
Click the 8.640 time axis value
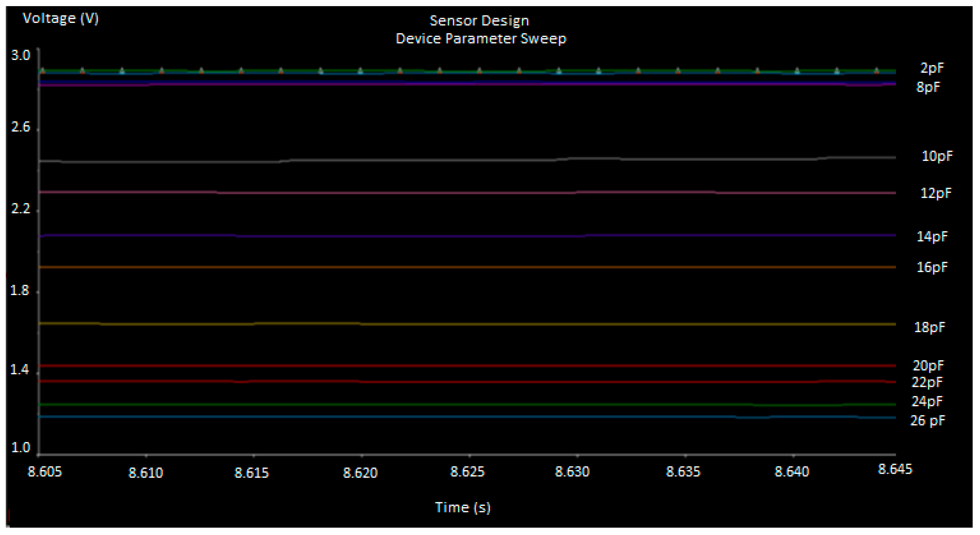[792, 472]
